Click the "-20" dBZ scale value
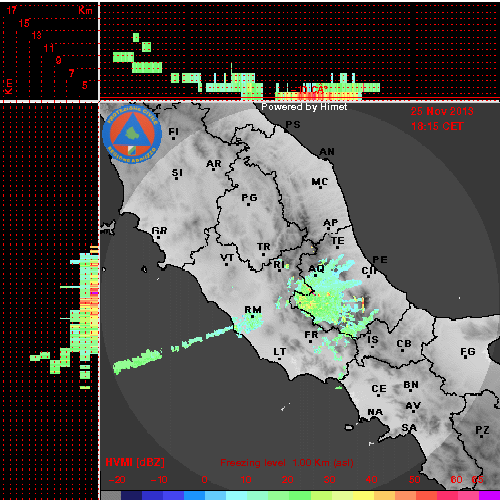 click(117, 480)
